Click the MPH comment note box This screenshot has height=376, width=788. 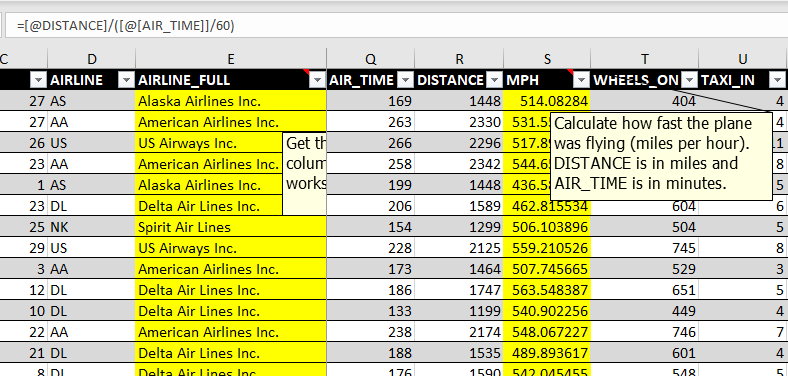pos(661,156)
